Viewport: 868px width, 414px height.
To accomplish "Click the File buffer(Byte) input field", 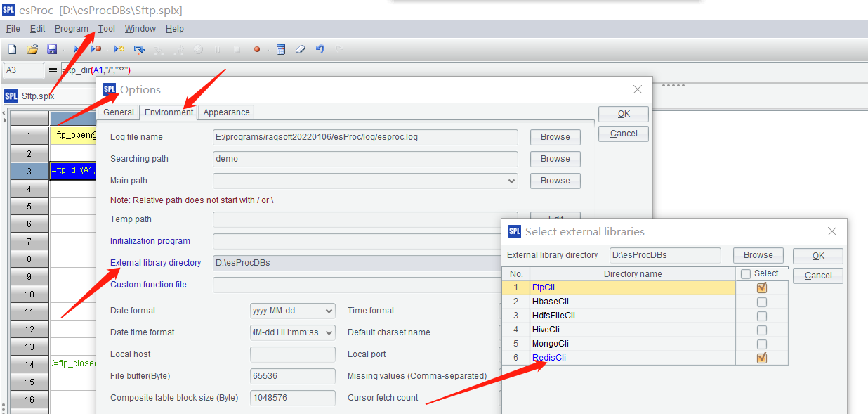I will pyautogui.click(x=292, y=376).
